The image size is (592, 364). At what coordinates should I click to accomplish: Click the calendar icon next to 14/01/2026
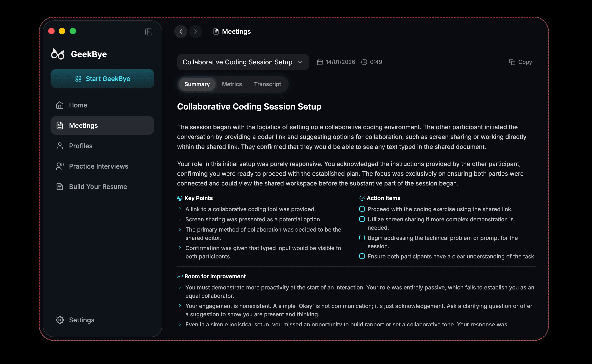tap(320, 62)
